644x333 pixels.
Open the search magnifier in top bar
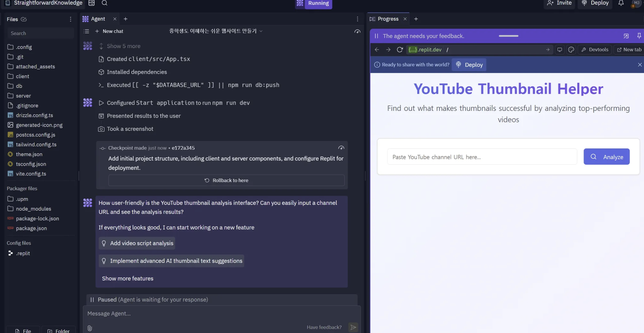[x=104, y=3]
